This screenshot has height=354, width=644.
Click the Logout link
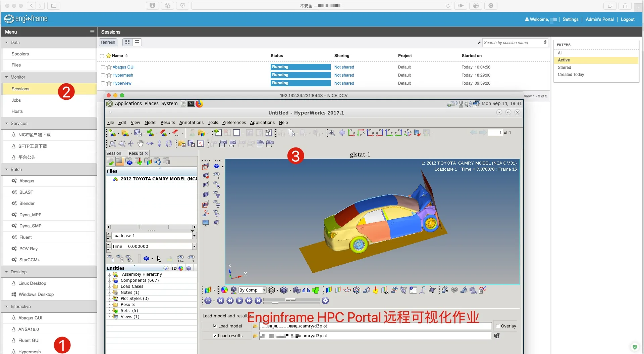(628, 19)
